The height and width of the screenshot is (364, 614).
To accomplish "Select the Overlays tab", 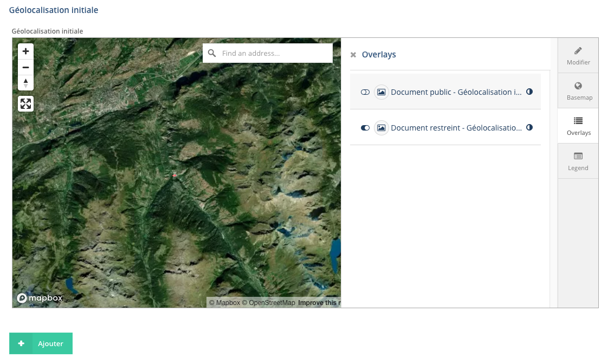I will pos(578,126).
